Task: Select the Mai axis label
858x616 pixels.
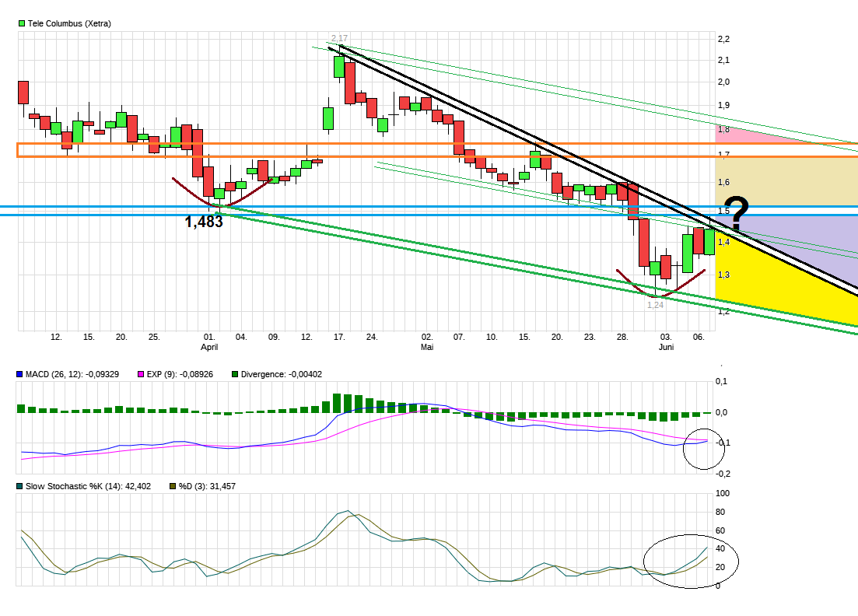Action: pos(426,347)
